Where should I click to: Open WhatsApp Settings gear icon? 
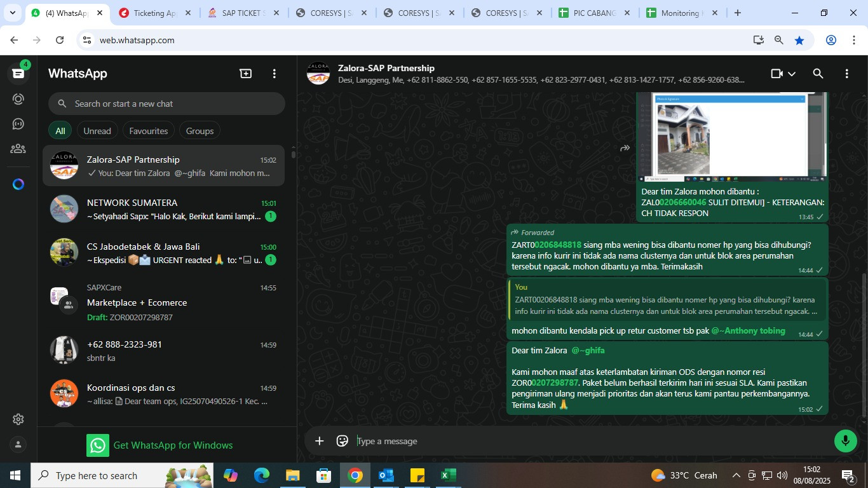tap(18, 419)
